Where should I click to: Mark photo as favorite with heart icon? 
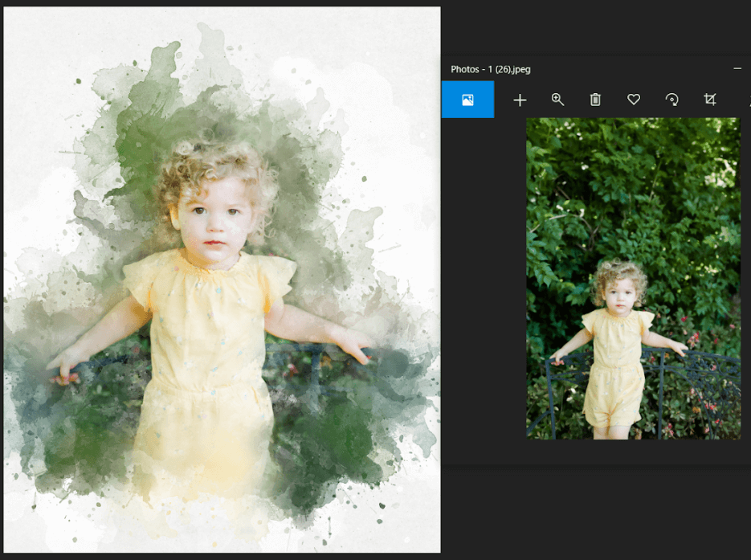634,100
